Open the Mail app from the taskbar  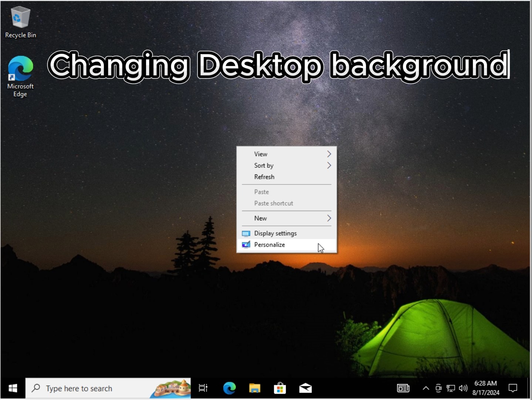coord(305,388)
